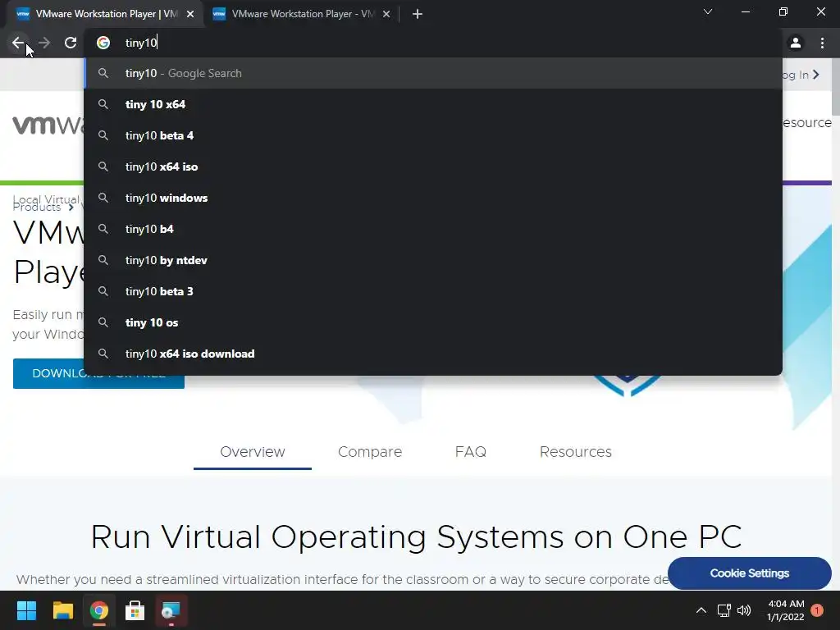Open the tab search dropdown arrow

708,11
